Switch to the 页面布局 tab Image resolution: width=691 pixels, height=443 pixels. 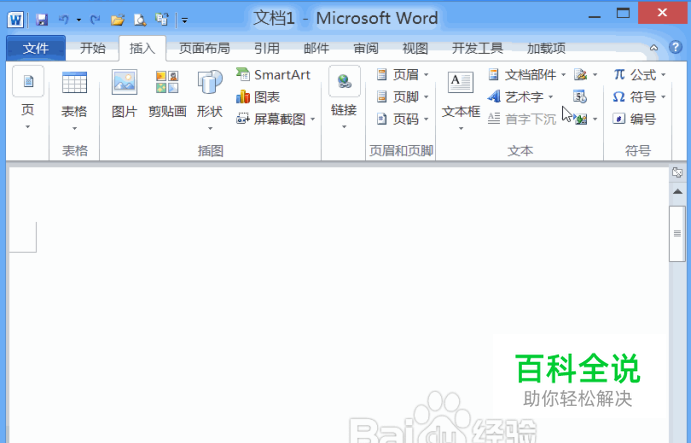204,48
